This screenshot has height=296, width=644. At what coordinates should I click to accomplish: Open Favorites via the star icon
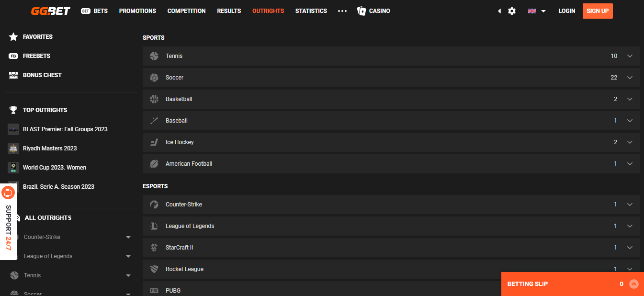(x=13, y=37)
